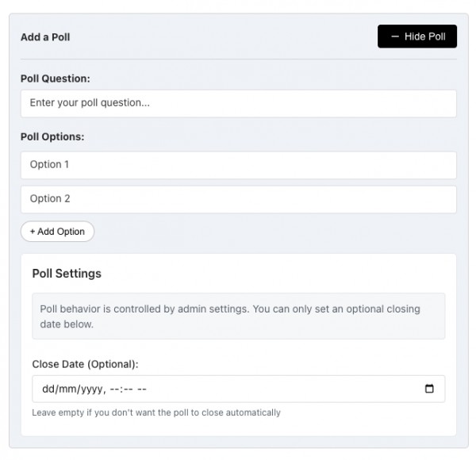Click the "Poll Options:" label
Screen dimensions: 476x460
[52, 136]
